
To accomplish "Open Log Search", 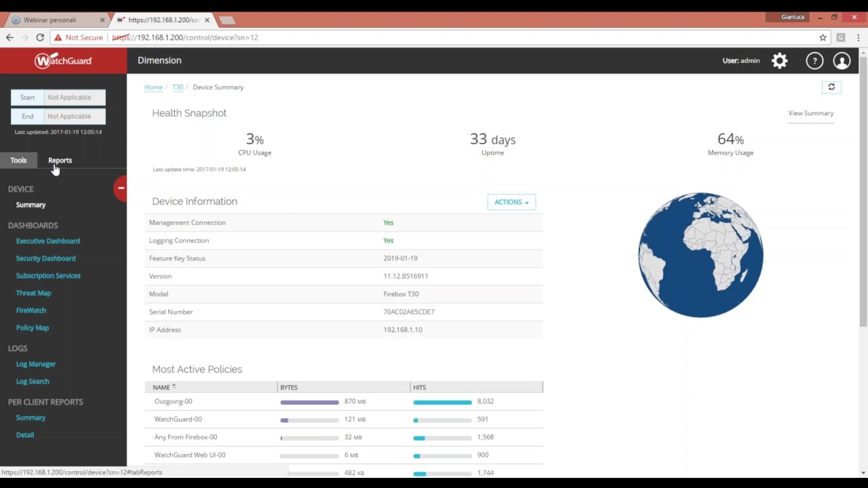I will [x=33, y=382].
